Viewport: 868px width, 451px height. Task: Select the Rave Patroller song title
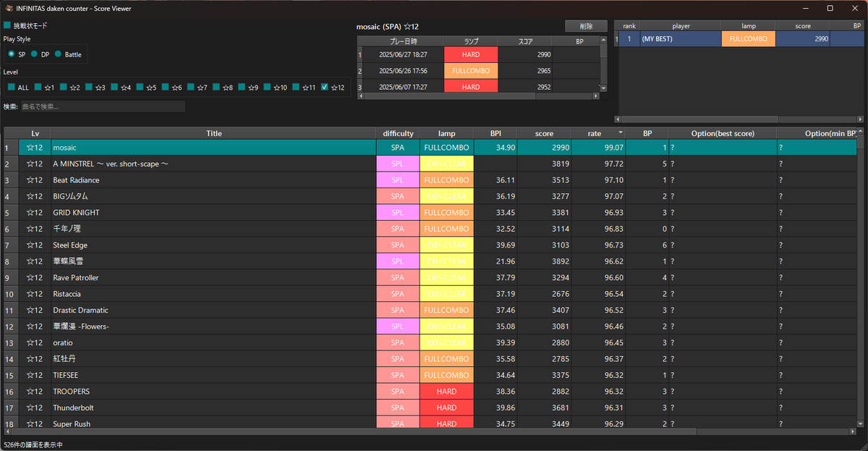(x=76, y=277)
